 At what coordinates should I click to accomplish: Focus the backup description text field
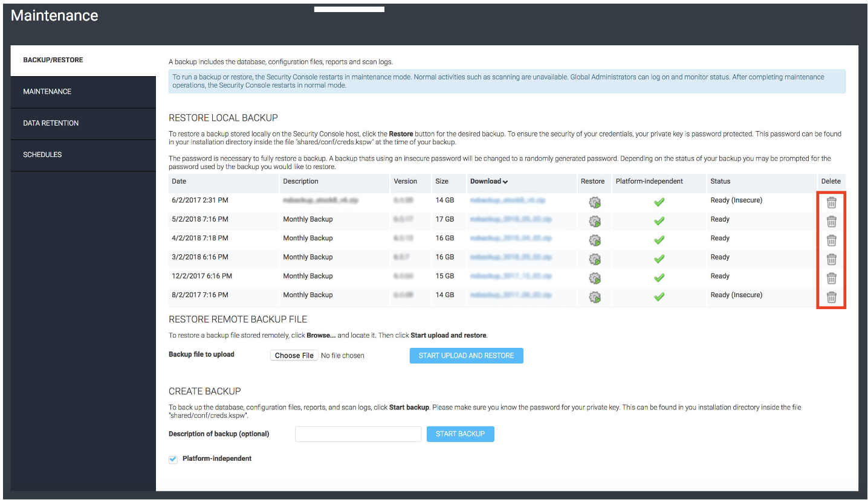click(358, 434)
